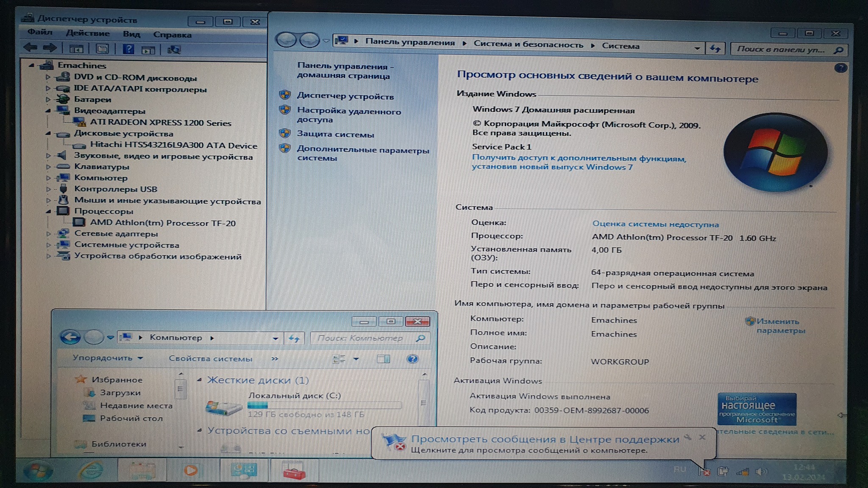Open the Действие menu

(x=88, y=33)
